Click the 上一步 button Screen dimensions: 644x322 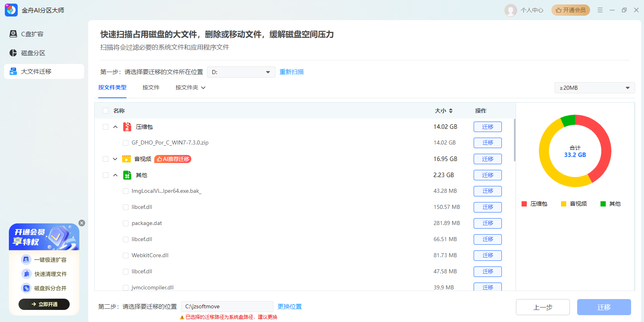point(543,307)
